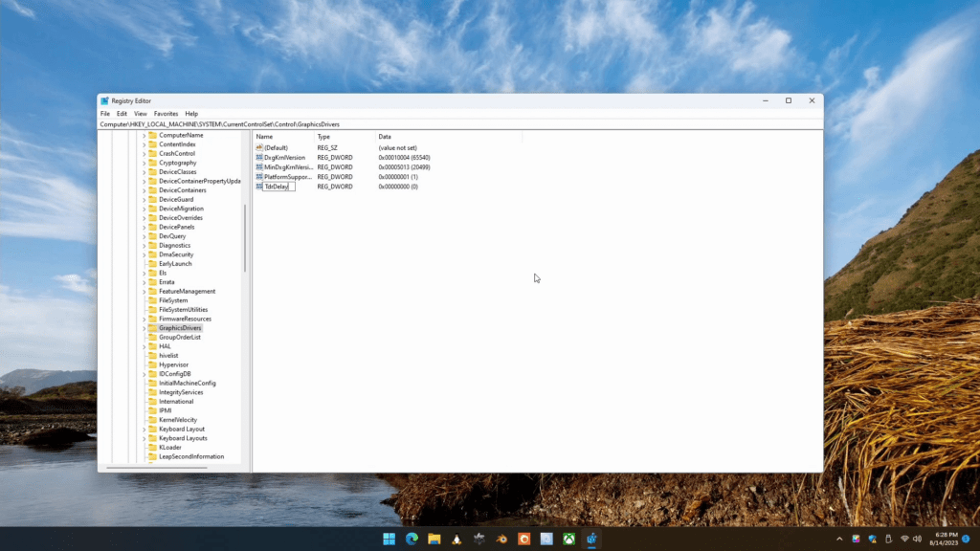Open the Windows Start menu
The height and width of the screenshot is (551, 980).
point(389,539)
